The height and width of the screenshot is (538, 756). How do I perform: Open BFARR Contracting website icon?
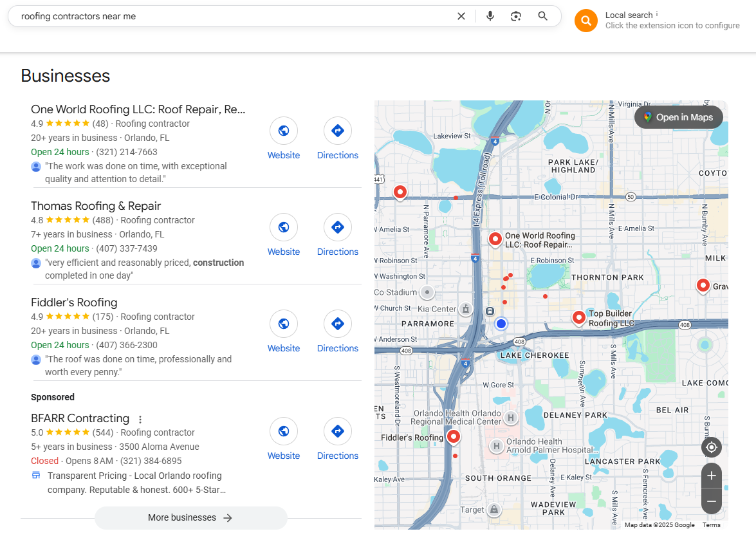pos(284,431)
